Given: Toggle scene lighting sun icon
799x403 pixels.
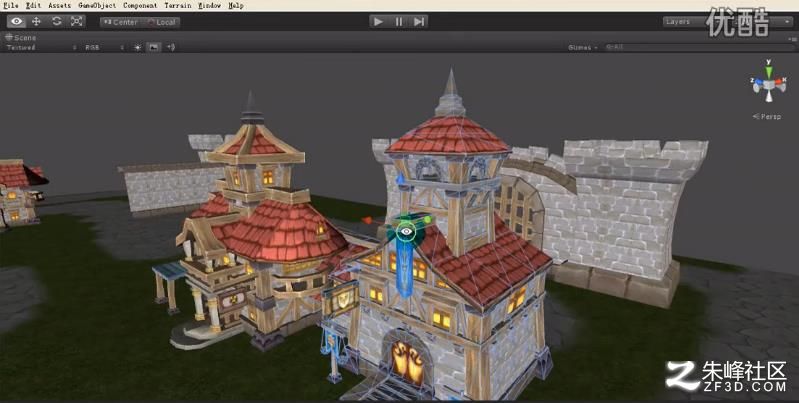Looking at the screenshot, I should coord(138,47).
